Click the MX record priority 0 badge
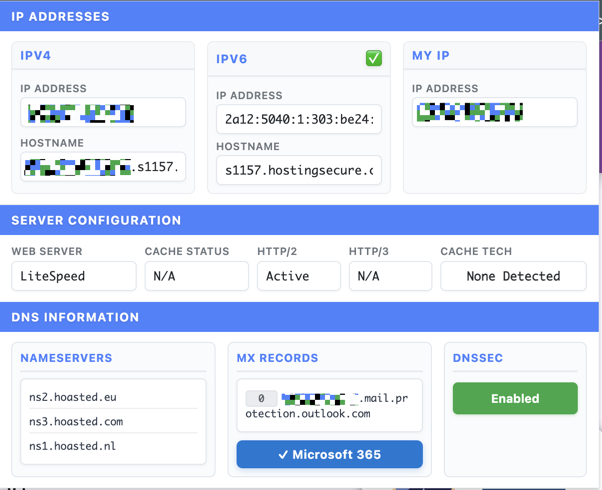 [261, 398]
